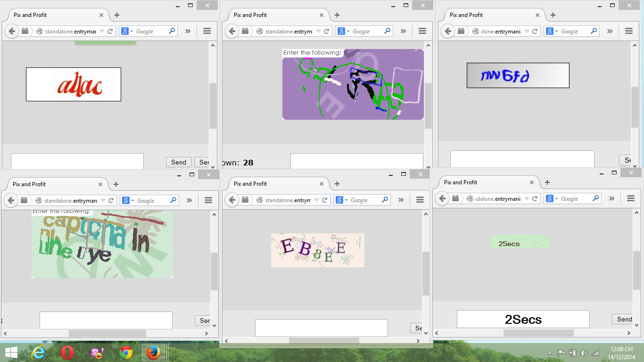Launch Google Chrome from the taskbar
This screenshot has width=644, height=362.
point(126,353)
